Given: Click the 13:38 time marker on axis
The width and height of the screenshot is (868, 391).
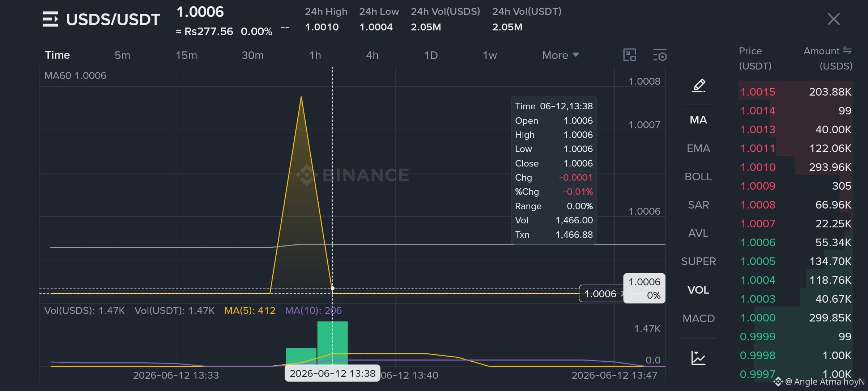Looking at the screenshot, I should tap(332, 373).
